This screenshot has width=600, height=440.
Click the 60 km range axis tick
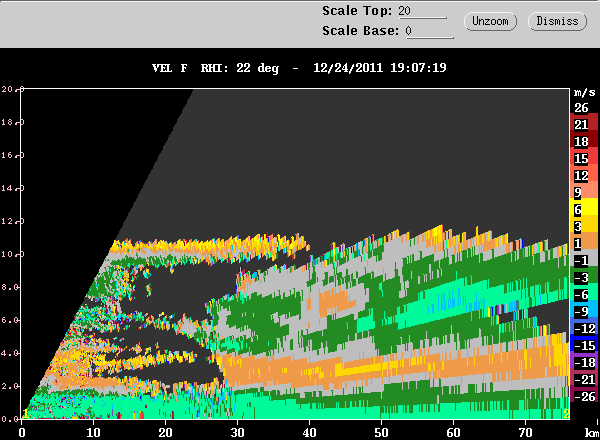453,432
